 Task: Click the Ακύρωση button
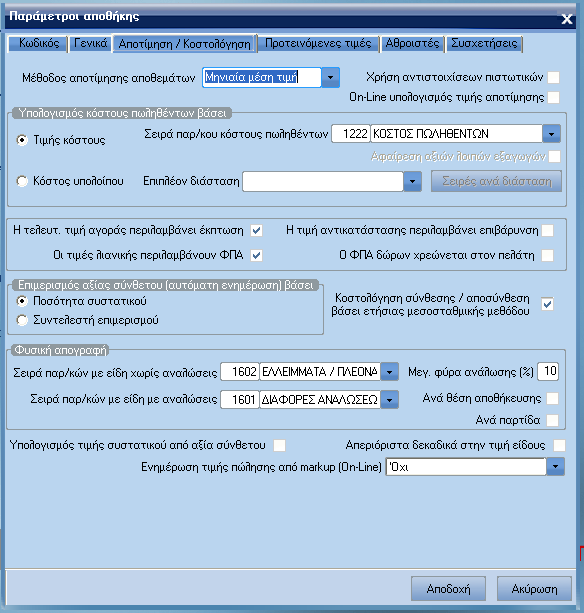coord(534,589)
